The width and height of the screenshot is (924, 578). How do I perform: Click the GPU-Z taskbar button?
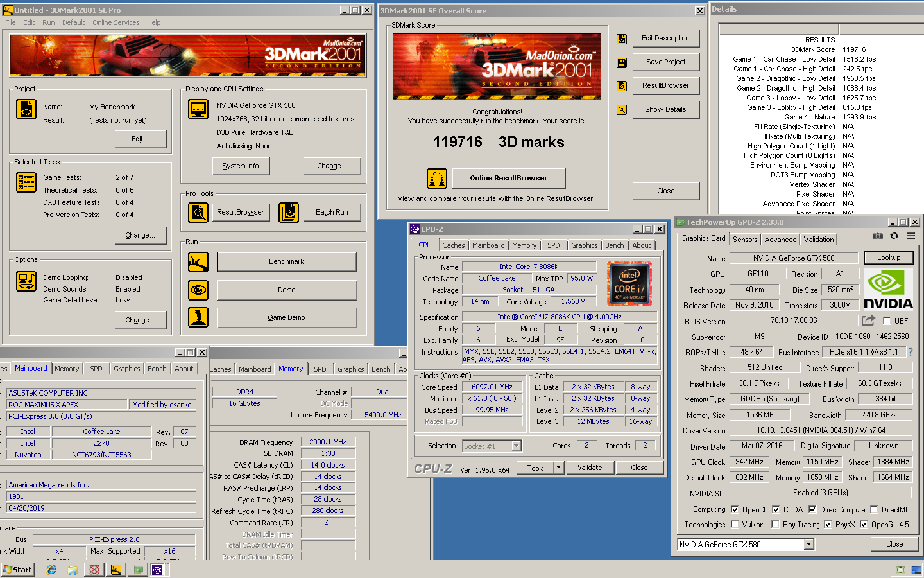tap(137, 570)
